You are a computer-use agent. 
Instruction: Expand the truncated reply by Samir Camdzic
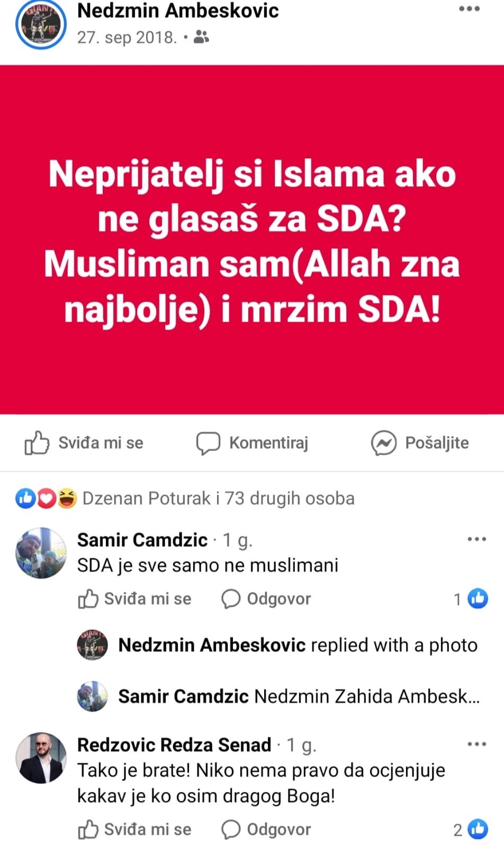tap(299, 696)
